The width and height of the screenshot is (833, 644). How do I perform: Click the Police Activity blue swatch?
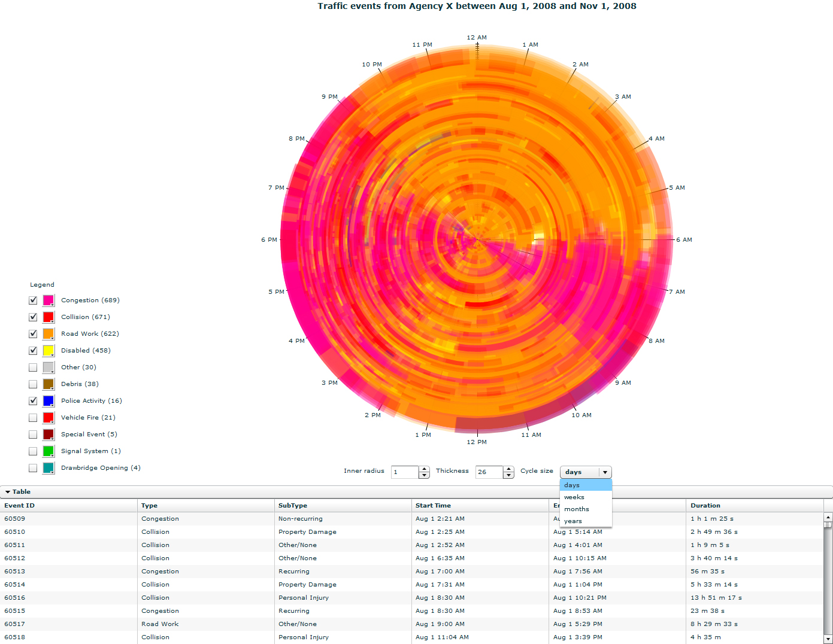(x=49, y=401)
